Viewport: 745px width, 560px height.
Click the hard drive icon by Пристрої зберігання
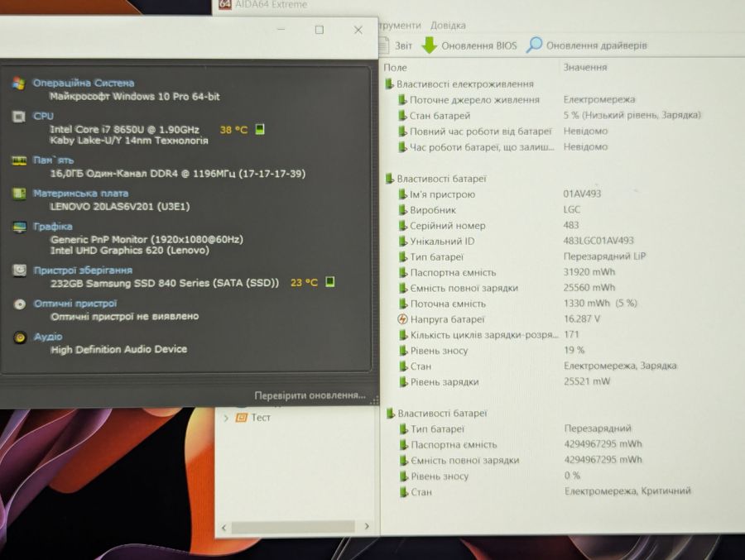point(20,270)
